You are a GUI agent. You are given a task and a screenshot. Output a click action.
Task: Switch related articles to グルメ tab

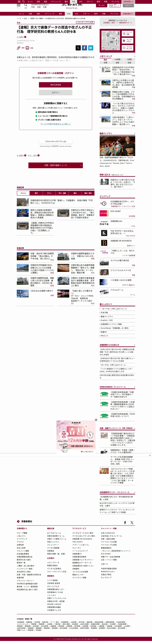[49, 193]
